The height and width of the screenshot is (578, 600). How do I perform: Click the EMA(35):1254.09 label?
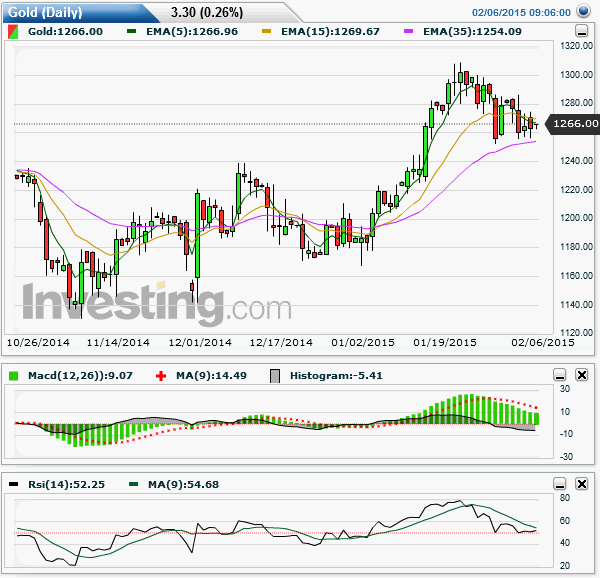(x=472, y=31)
